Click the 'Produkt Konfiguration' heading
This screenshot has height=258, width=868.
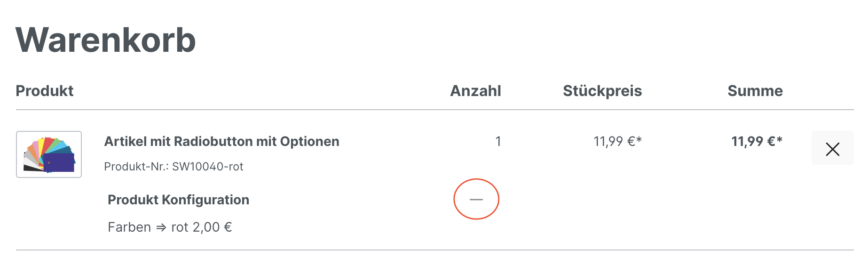click(x=178, y=200)
